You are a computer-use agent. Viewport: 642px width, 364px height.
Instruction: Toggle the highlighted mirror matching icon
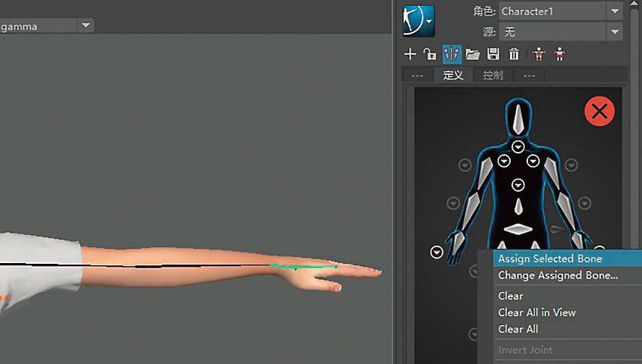coord(452,54)
